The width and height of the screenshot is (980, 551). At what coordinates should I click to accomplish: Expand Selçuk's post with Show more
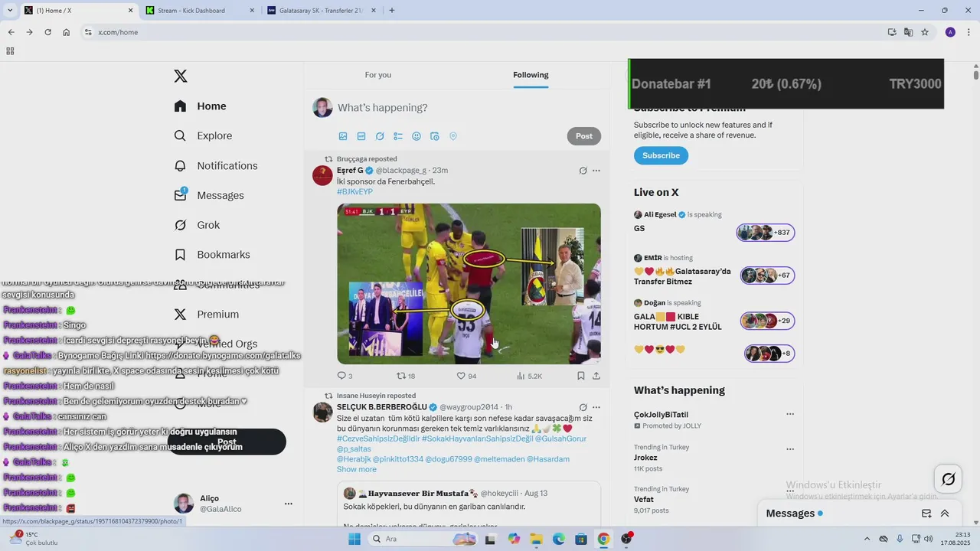(x=357, y=469)
